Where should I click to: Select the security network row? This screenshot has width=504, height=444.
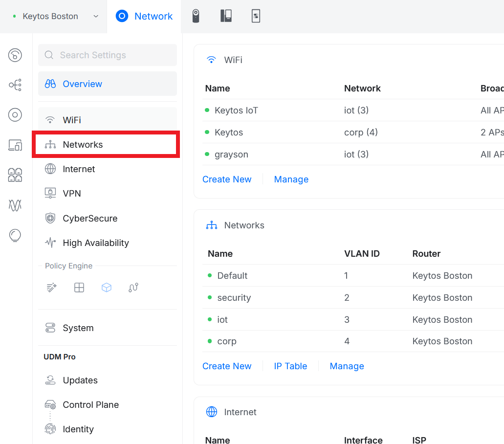point(353,297)
